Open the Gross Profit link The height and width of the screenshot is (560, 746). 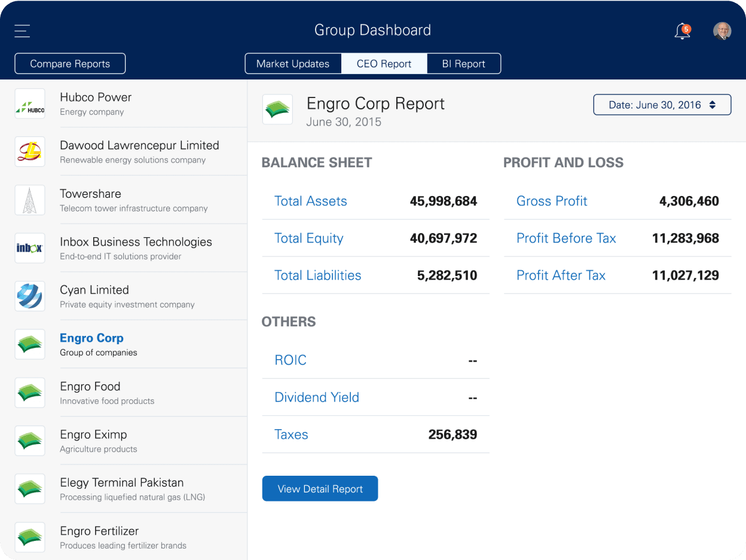[552, 201]
